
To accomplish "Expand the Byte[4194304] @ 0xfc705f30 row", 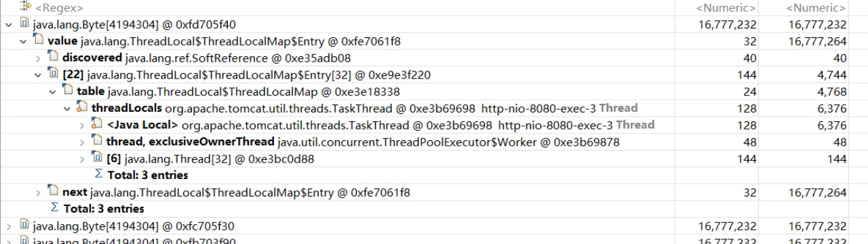I will [x=9, y=226].
